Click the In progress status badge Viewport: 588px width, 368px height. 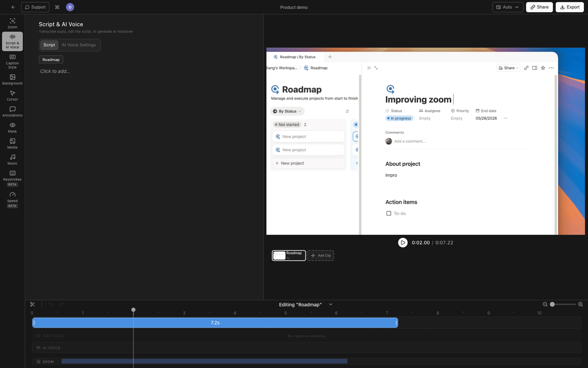(x=399, y=118)
